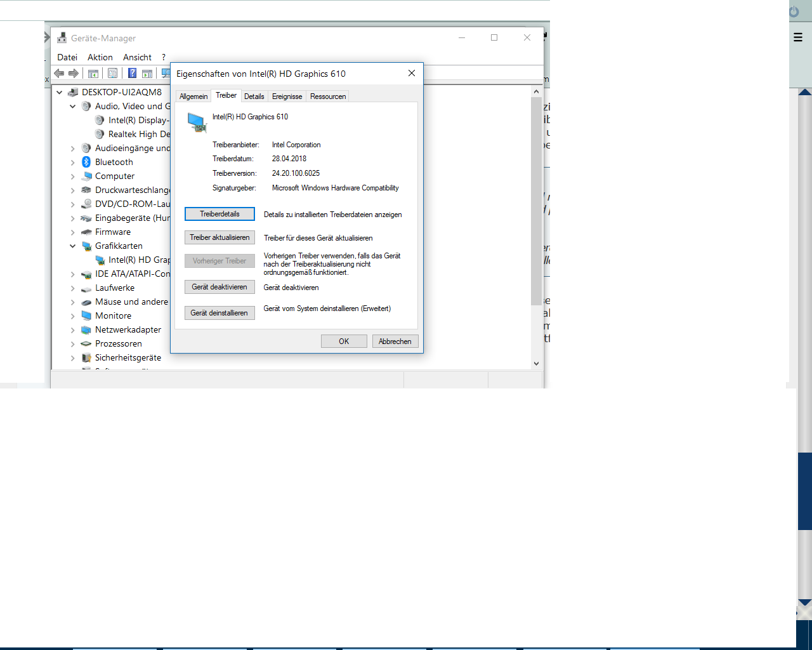Expand the Laufwerke node

(x=73, y=288)
